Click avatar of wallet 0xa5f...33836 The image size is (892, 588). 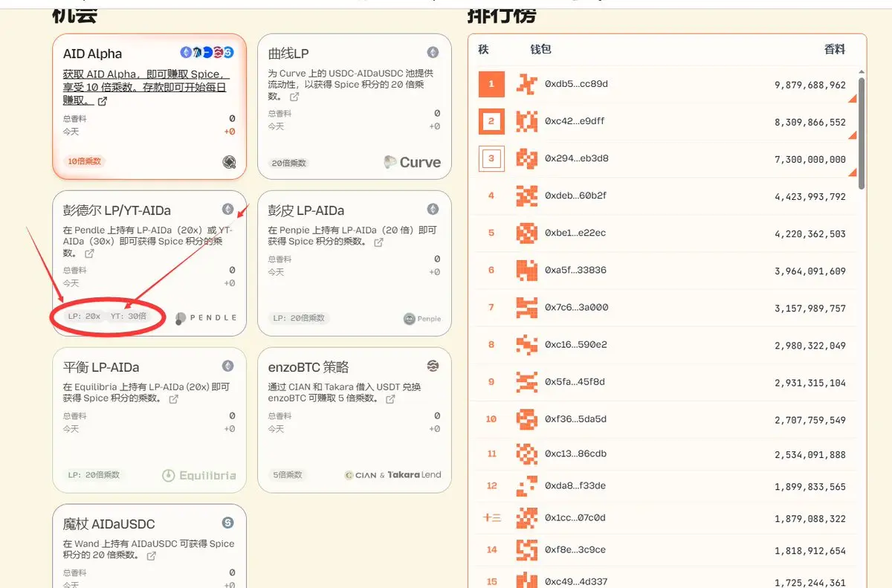point(526,270)
